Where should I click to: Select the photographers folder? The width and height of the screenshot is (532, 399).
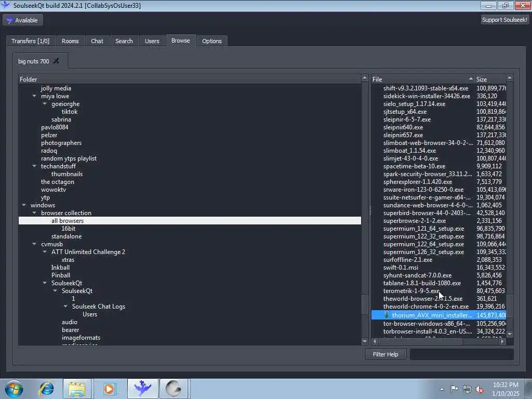[x=61, y=143]
